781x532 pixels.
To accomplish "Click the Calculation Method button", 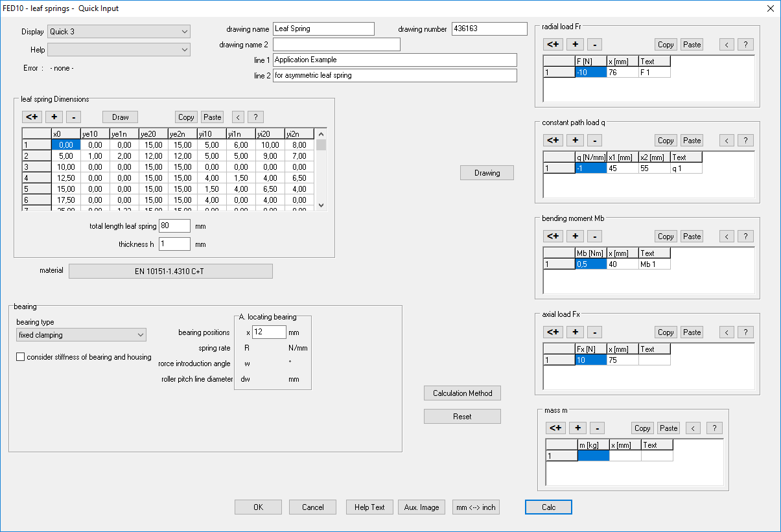I will click(462, 393).
